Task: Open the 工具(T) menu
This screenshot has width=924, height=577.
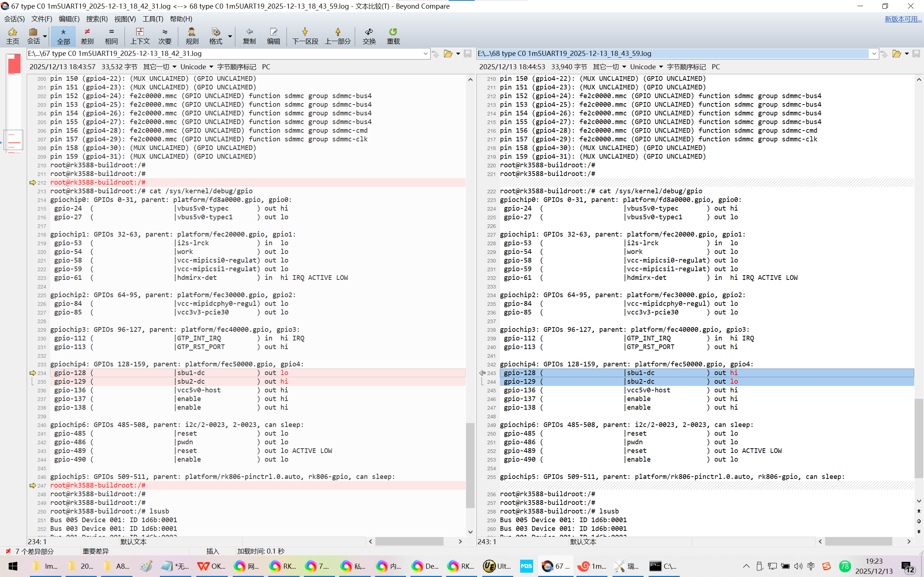Action: [153, 19]
